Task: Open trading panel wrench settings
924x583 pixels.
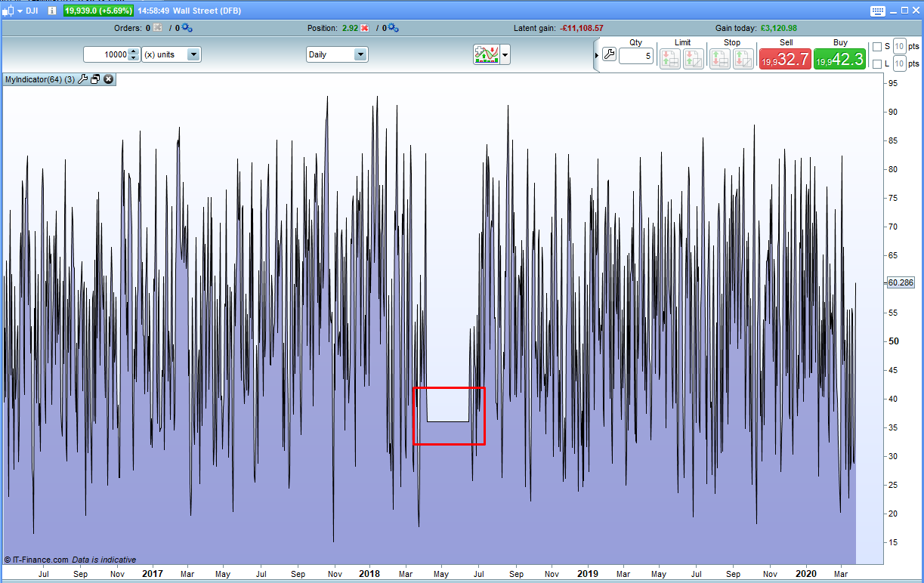Action: coord(609,55)
